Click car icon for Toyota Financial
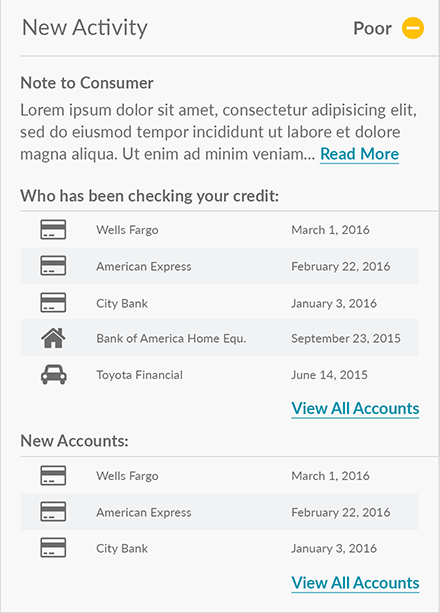440x613 pixels. (x=54, y=375)
